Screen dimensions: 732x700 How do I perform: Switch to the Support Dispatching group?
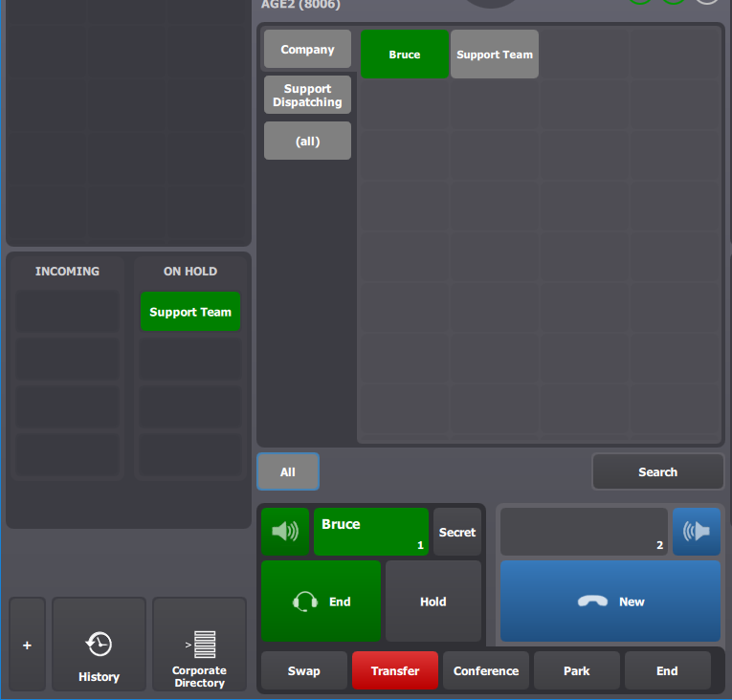pos(308,95)
